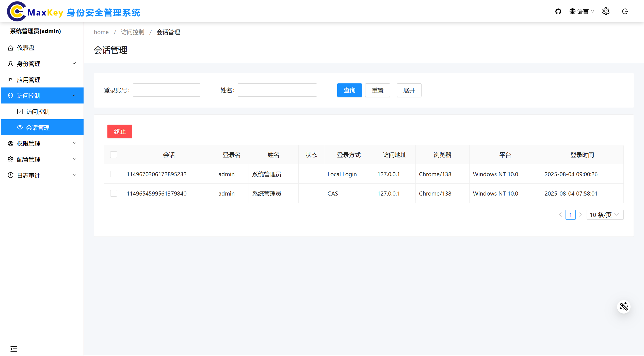Image resolution: width=644 pixels, height=356 pixels.
Task: Expand the 配置管理 menu section
Action: coord(28,159)
